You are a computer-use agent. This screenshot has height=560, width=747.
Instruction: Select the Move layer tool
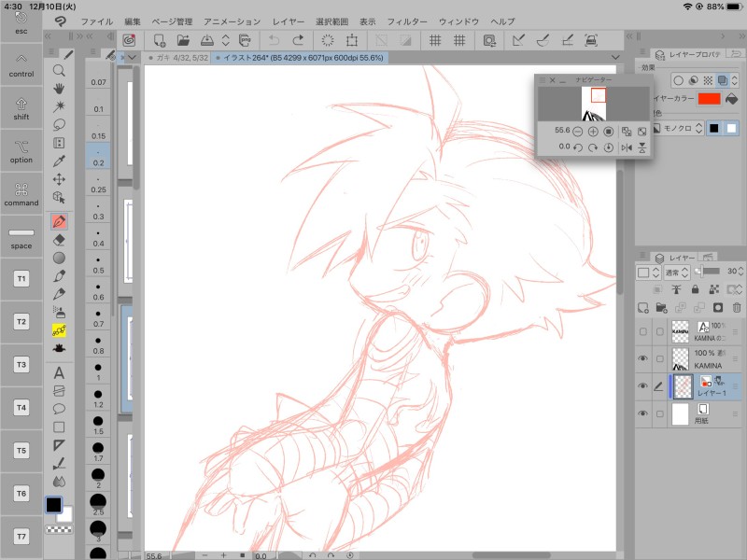coord(59,179)
